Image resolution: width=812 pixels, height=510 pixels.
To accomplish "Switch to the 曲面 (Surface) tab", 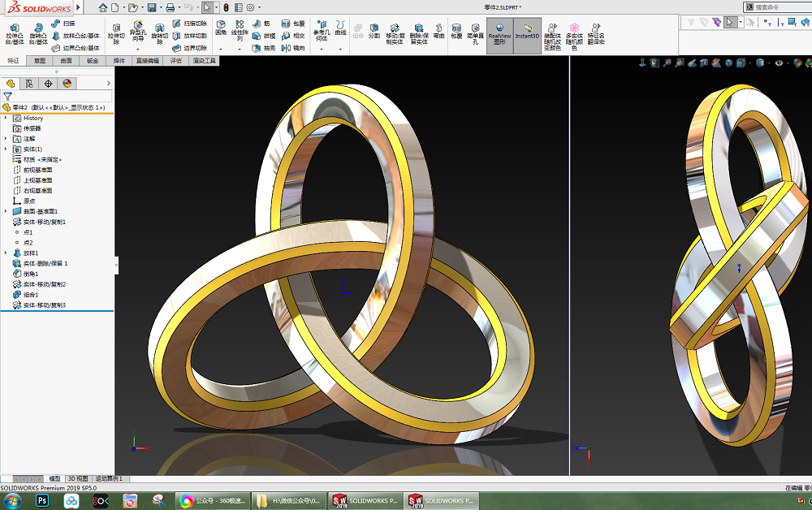I will pyautogui.click(x=67, y=61).
